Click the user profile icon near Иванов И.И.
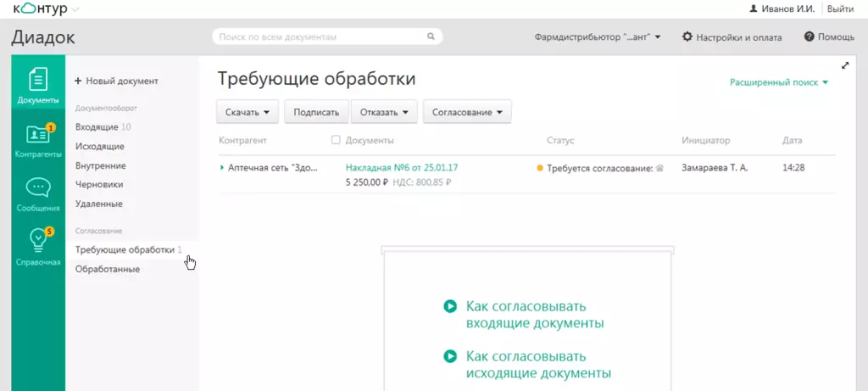 pyautogui.click(x=753, y=8)
